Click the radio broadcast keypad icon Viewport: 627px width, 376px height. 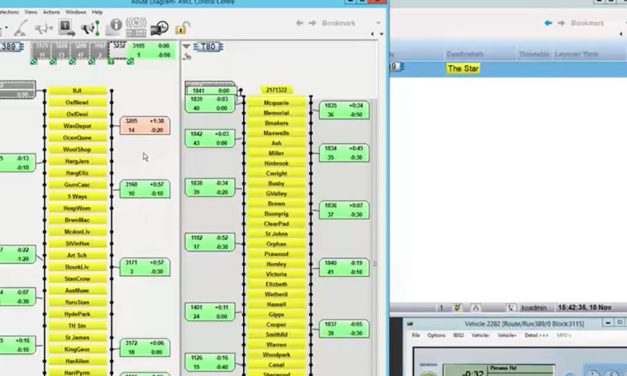pyautogui.click(x=136, y=27)
